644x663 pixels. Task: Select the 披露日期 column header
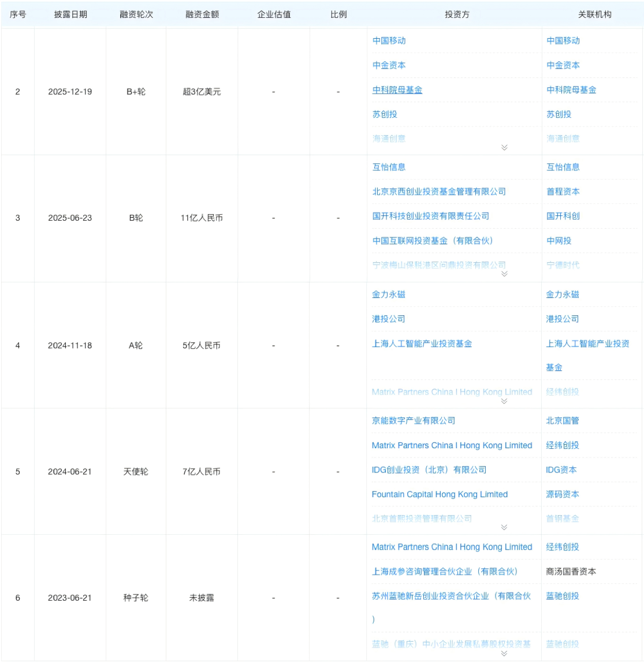point(70,14)
